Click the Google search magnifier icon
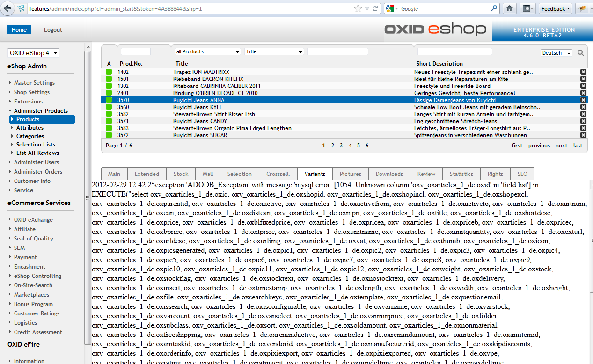This screenshot has height=364, width=593. [494, 8]
